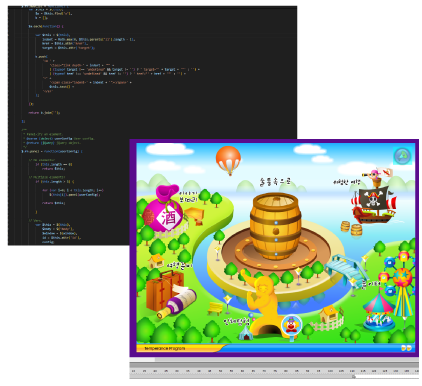Click the timeline ruler below the game stage
The width and height of the screenshot is (422, 386).
click(274, 371)
